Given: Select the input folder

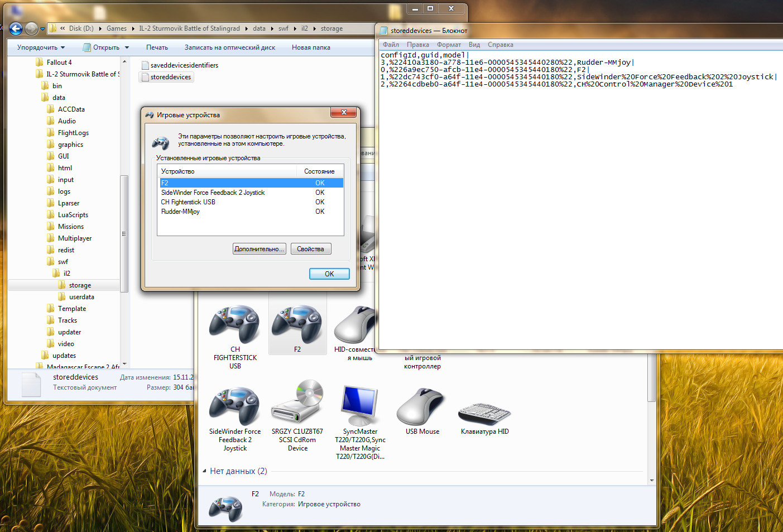Looking at the screenshot, I should click(x=60, y=180).
